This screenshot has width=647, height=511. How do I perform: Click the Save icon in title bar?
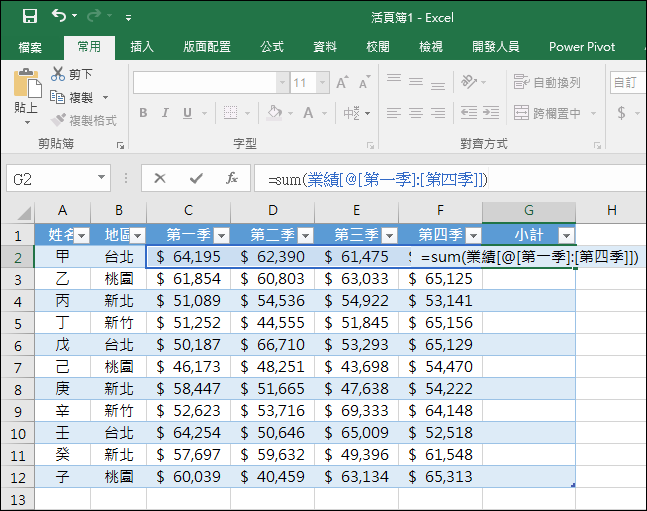[29, 16]
